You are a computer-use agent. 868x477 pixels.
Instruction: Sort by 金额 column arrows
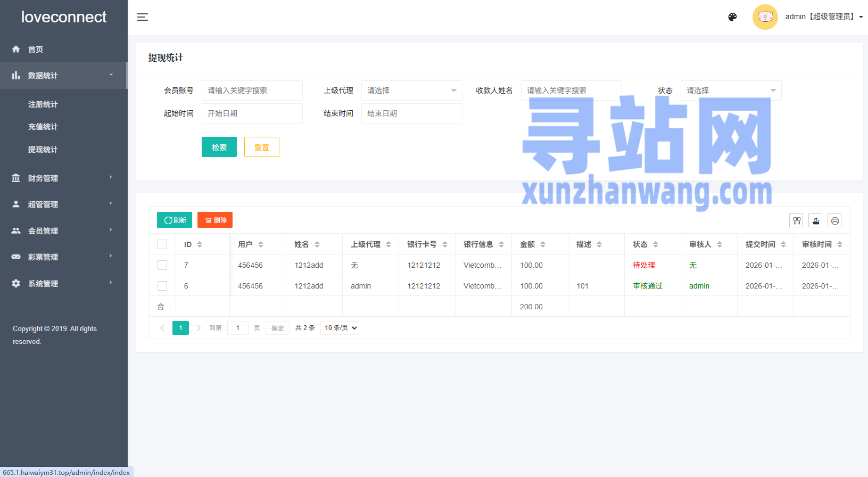tap(543, 244)
